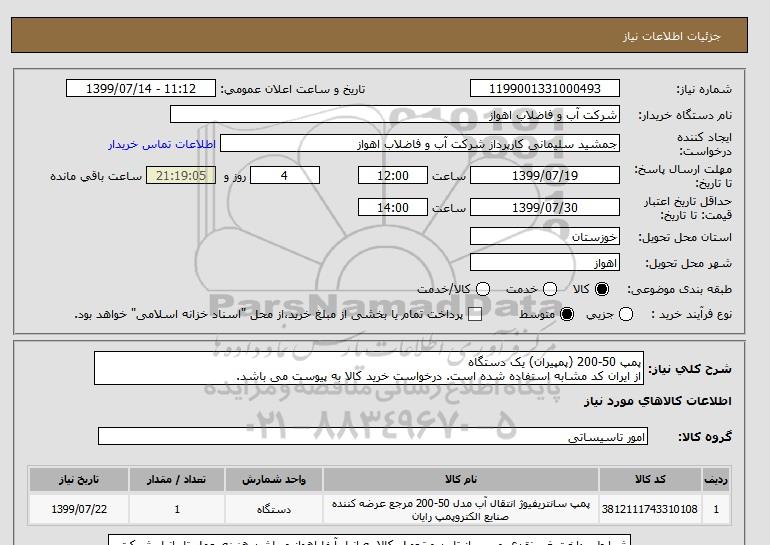Click the شرح کلی نیاز label

click(x=690, y=369)
